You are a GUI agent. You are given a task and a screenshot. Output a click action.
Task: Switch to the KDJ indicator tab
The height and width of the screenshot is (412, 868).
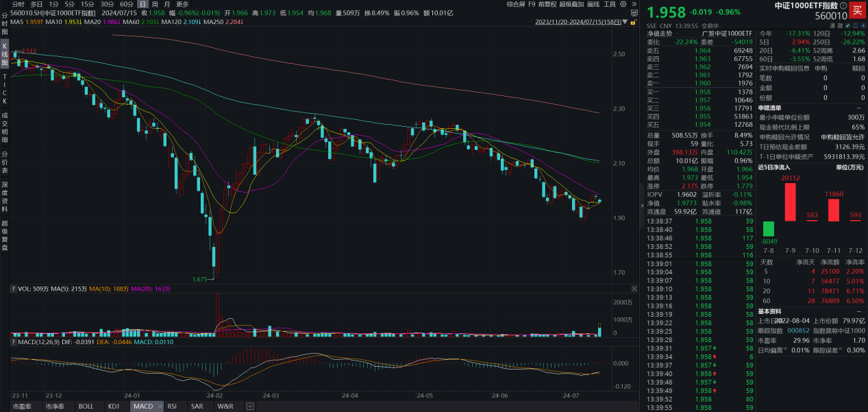pyautogui.click(x=114, y=407)
